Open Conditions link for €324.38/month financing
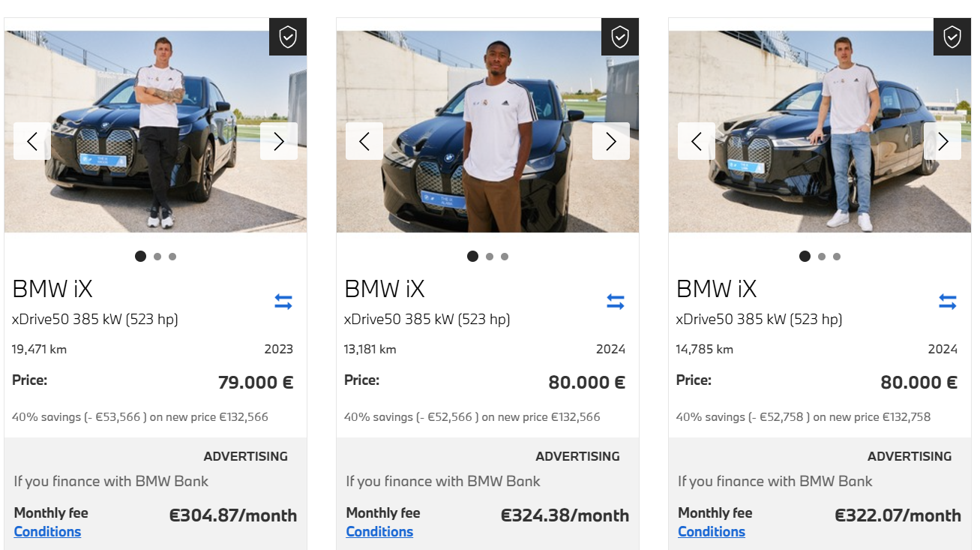The image size is (980, 550). tap(379, 532)
